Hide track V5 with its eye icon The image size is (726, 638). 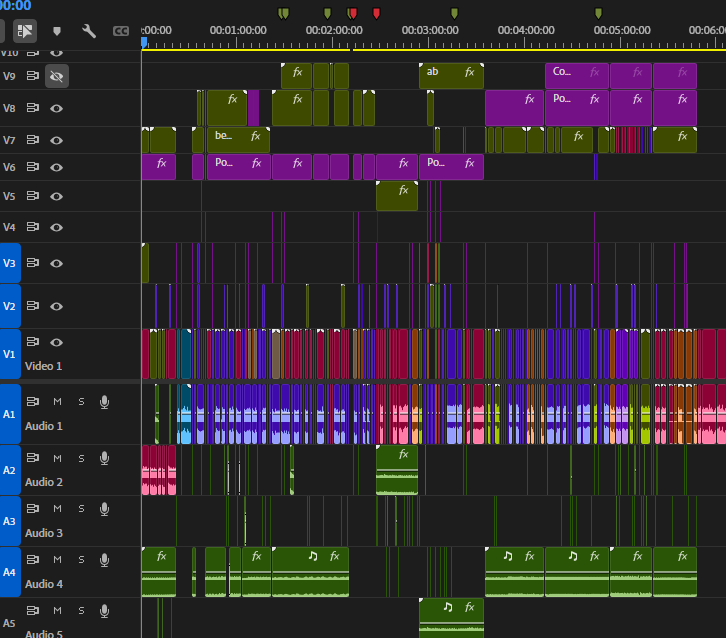pyautogui.click(x=56, y=196)
